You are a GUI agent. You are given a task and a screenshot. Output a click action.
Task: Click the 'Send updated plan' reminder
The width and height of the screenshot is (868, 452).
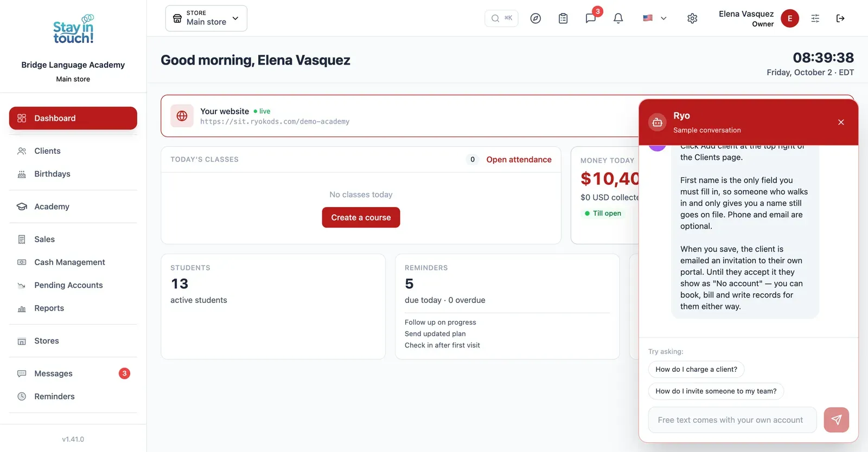coord(435,334)
